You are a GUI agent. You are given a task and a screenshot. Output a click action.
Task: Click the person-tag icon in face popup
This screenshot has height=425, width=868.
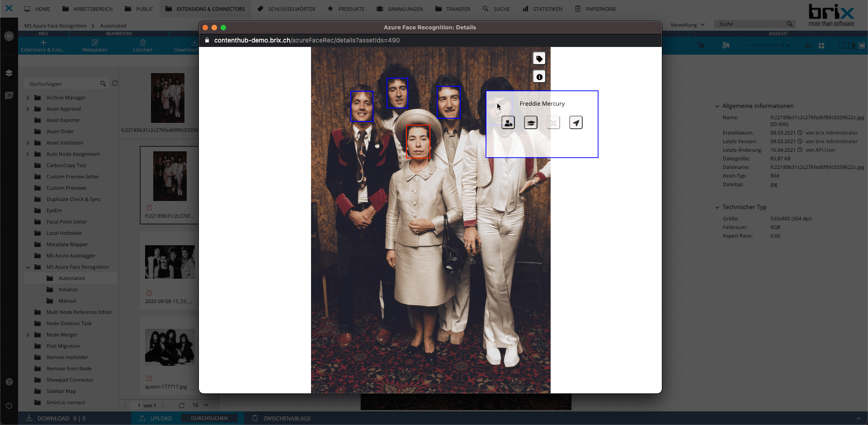tap(508, 123)
